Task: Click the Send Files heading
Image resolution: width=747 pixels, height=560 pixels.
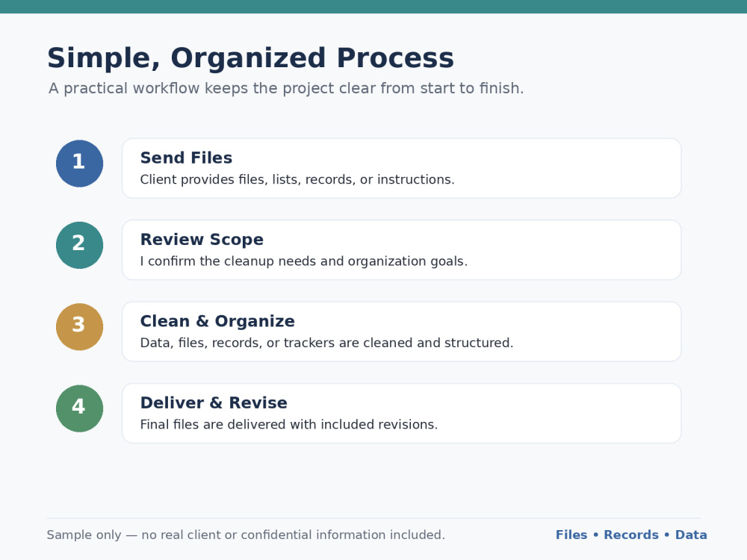Action: (x=186, y=158)
